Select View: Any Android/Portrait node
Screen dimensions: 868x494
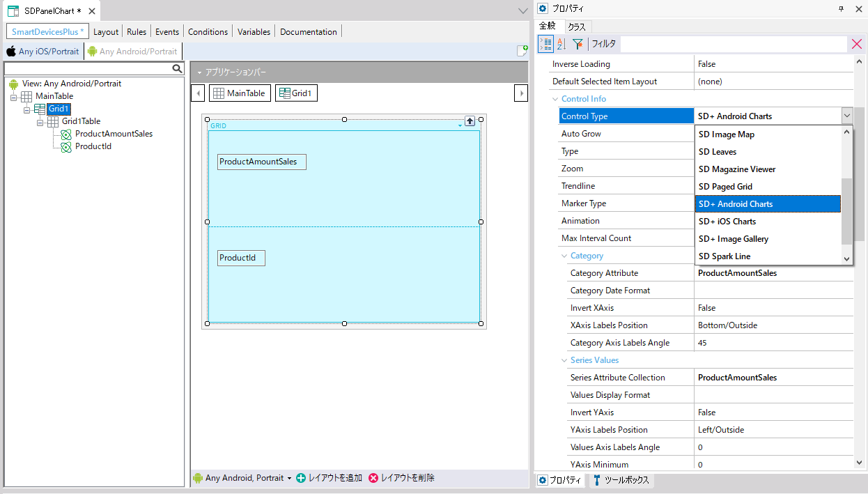click(x=71, y=84)
